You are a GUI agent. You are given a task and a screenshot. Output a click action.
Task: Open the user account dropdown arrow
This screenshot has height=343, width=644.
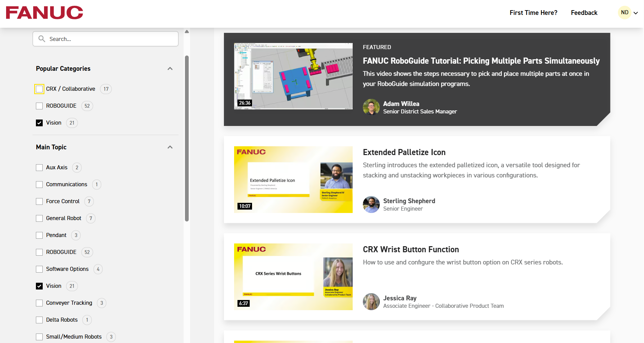point(636,13)
